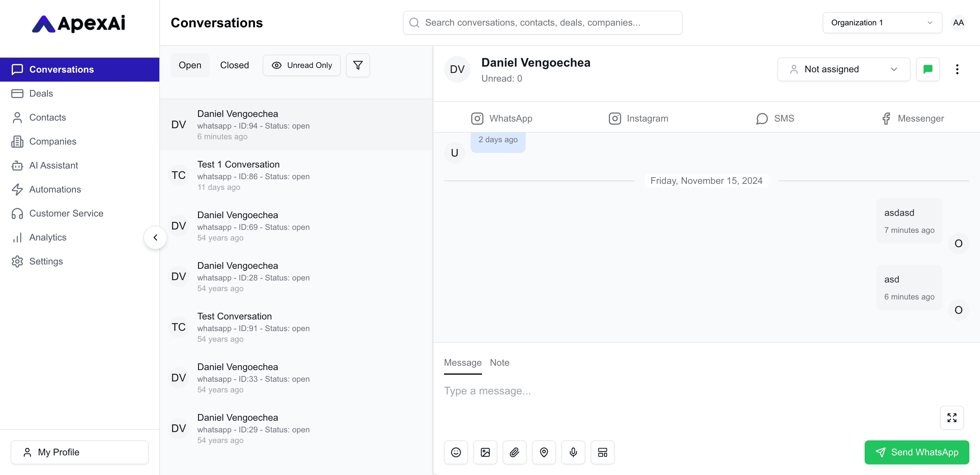Switch to the SMS channel tab

click(x=775, y=118)
